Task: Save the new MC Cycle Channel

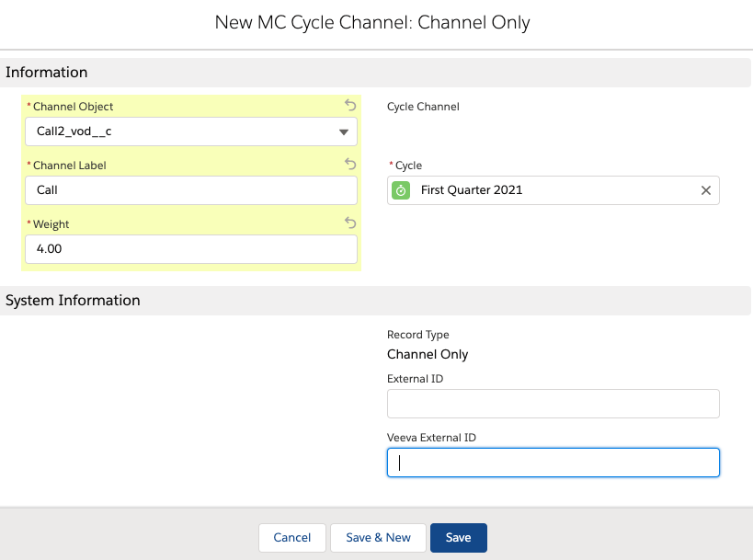Action: 458,537
